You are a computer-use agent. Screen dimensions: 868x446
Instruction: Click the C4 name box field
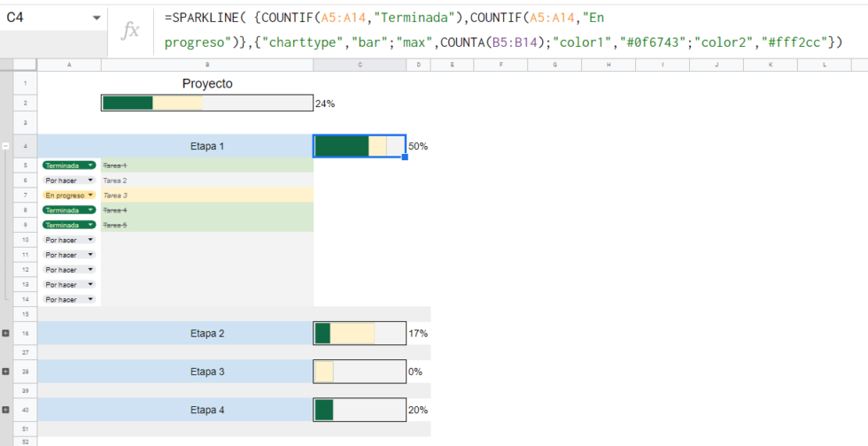point(53,19)
